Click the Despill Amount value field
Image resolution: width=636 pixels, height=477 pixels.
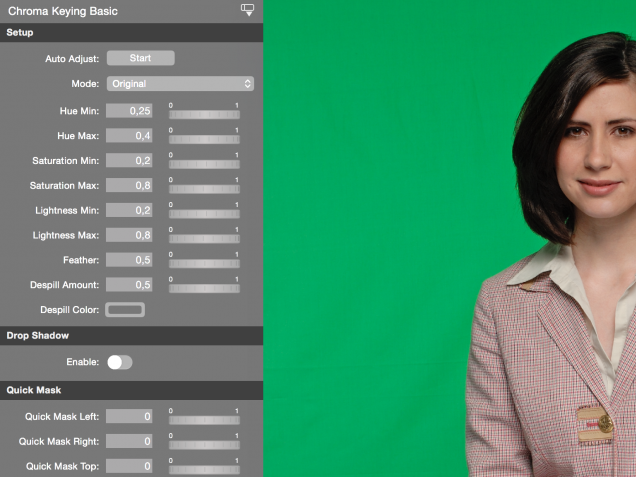129,284
